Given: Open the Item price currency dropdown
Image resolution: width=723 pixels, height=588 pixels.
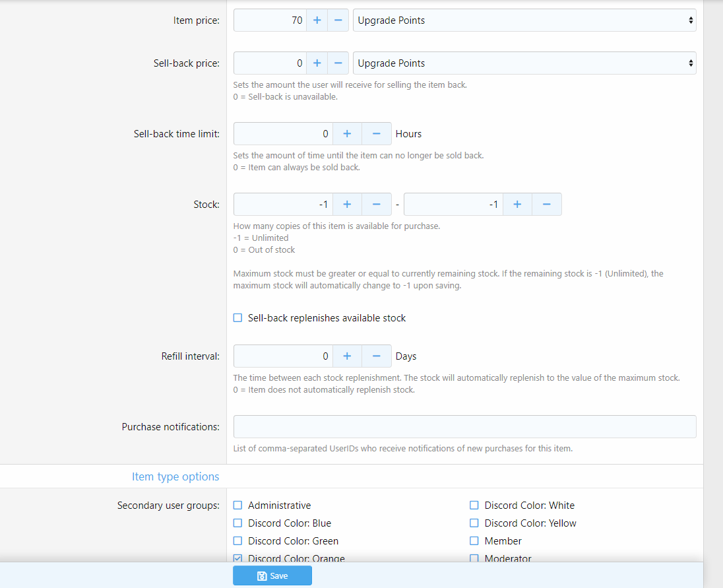Looking at the screenshot, I should [x=524, y=20].
